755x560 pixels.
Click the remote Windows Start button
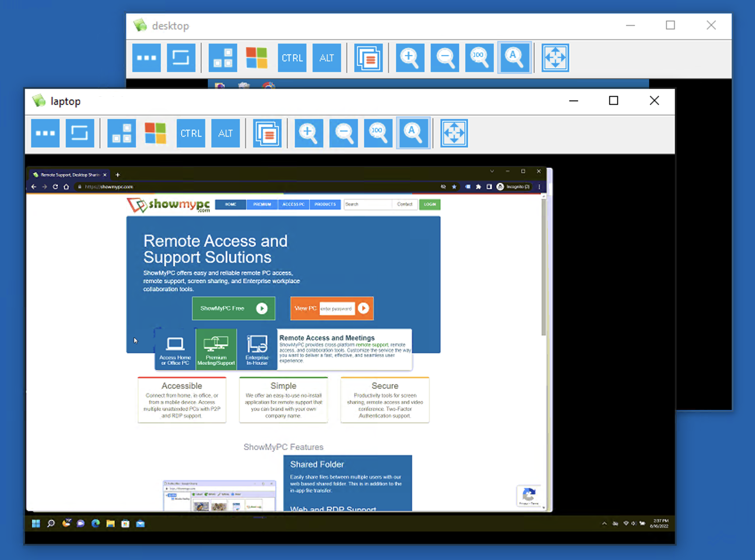click(36, 524)
